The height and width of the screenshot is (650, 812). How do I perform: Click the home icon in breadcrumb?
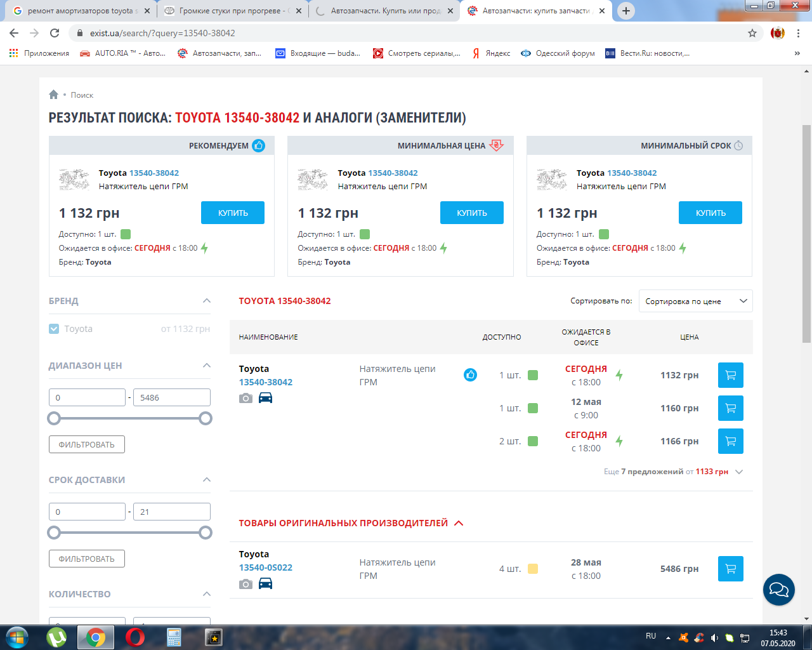coord(53,95)
